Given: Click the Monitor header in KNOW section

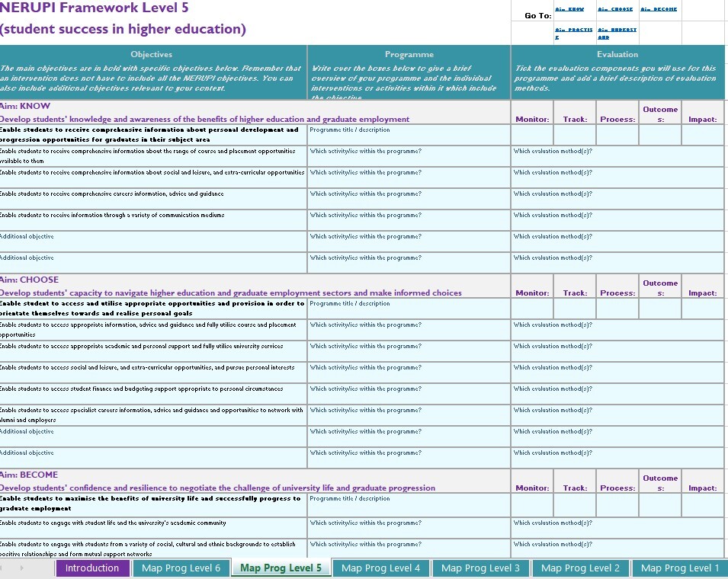Looking at the screenshot, I should coord(532,119).
